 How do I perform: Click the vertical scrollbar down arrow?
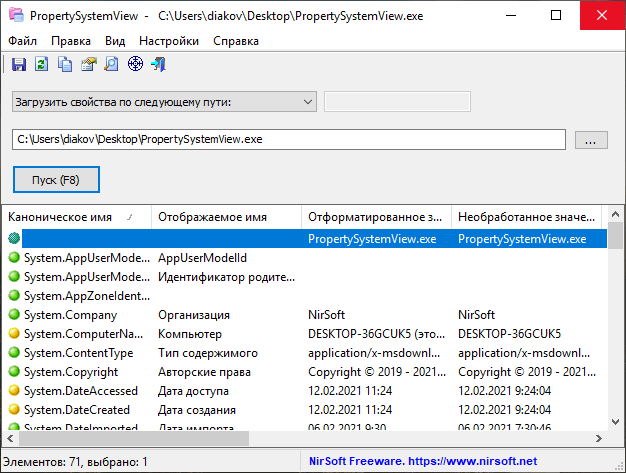(615, 422)
